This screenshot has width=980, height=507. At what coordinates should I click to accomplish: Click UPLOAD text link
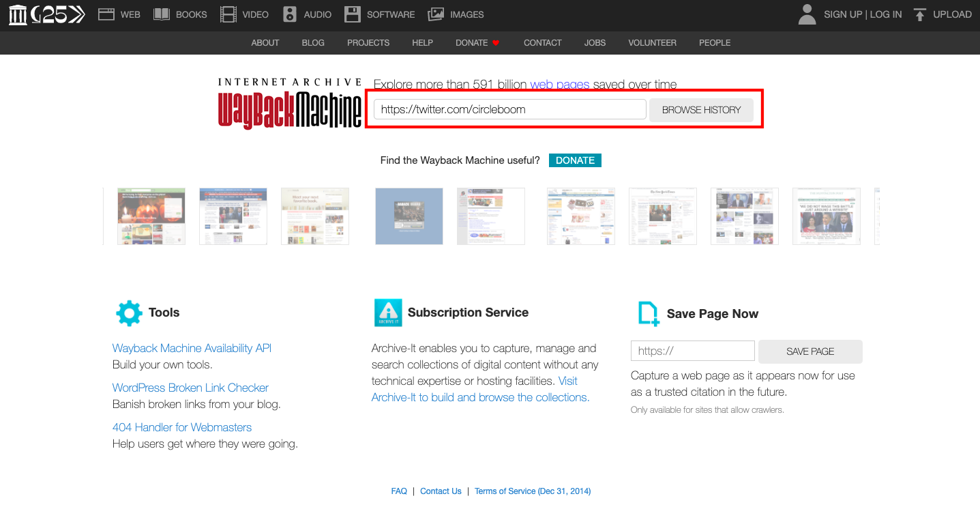[952, 14]
